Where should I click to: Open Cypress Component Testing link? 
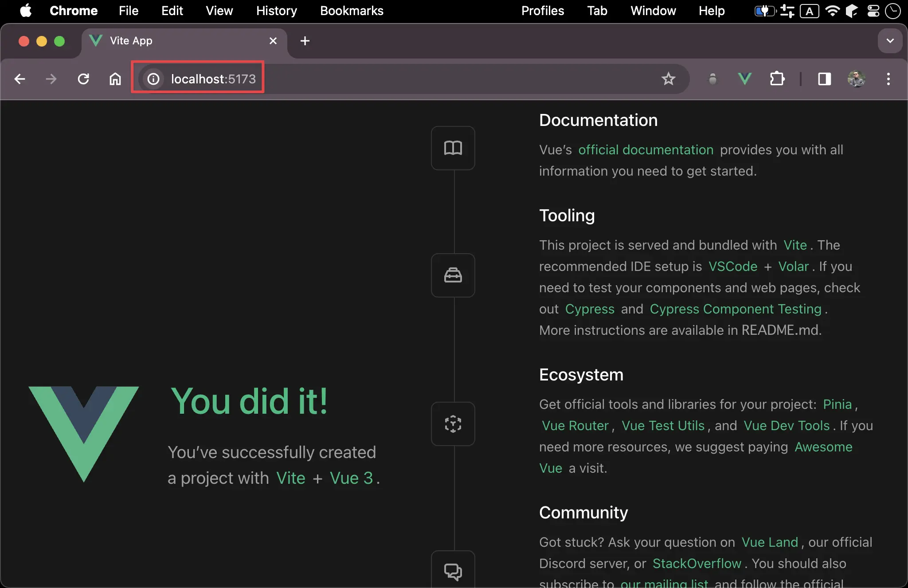[x=736, y=309]
